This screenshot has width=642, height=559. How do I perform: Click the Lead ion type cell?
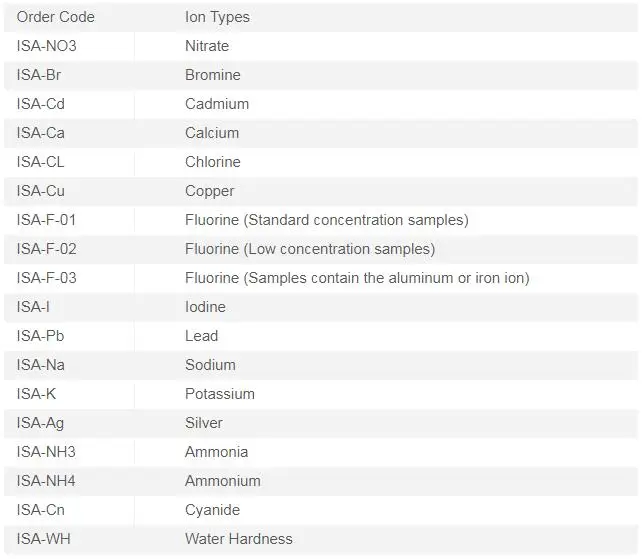[201, 336]
